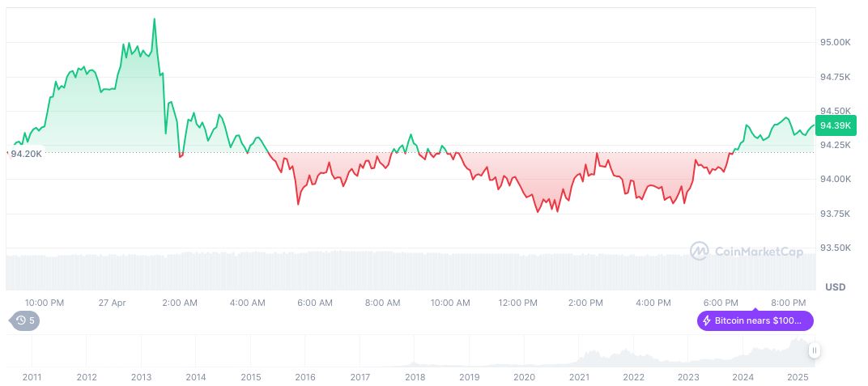This screenshot has width=868, height=386.
Task: Click the 27 Apr date label
Action: coord(113,303)
